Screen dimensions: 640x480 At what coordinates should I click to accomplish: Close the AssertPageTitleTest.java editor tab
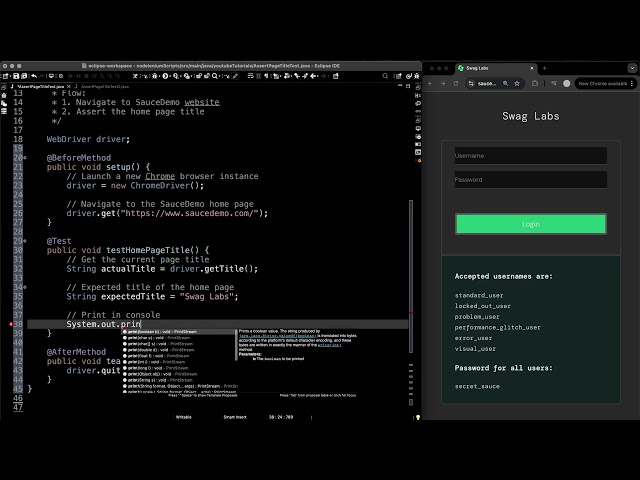pos(69,87)
